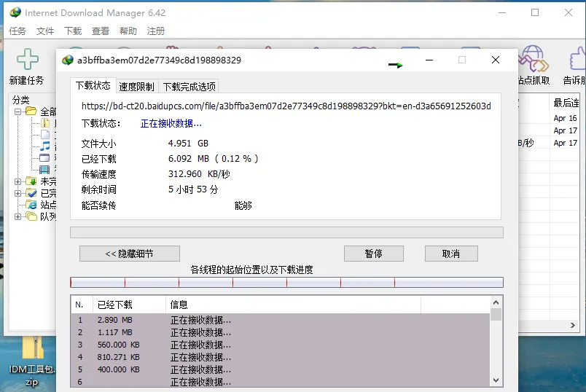The height and width of the screenshot is (392, 586).
Task: Click the thread list scrollbar thumb
Action: click(496, 315)
